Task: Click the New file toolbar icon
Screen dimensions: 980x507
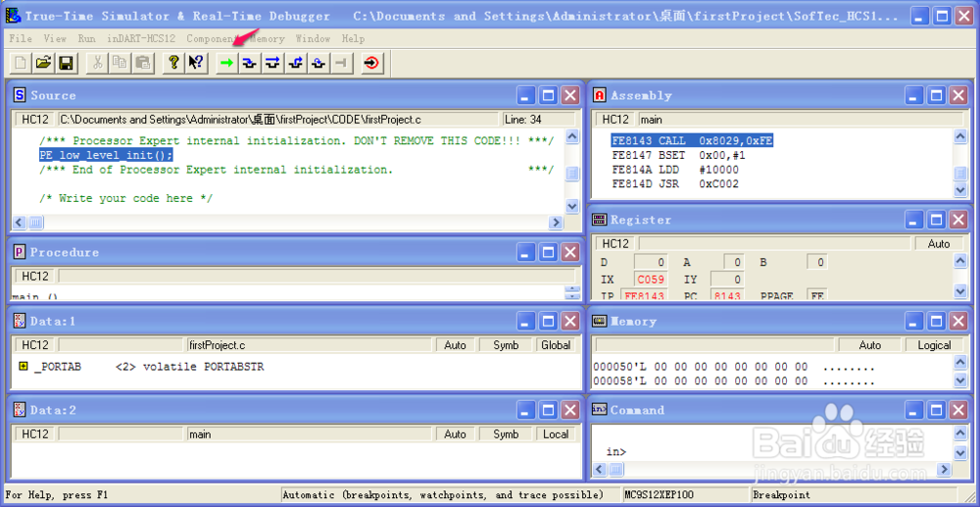Action: pos(21,63)
